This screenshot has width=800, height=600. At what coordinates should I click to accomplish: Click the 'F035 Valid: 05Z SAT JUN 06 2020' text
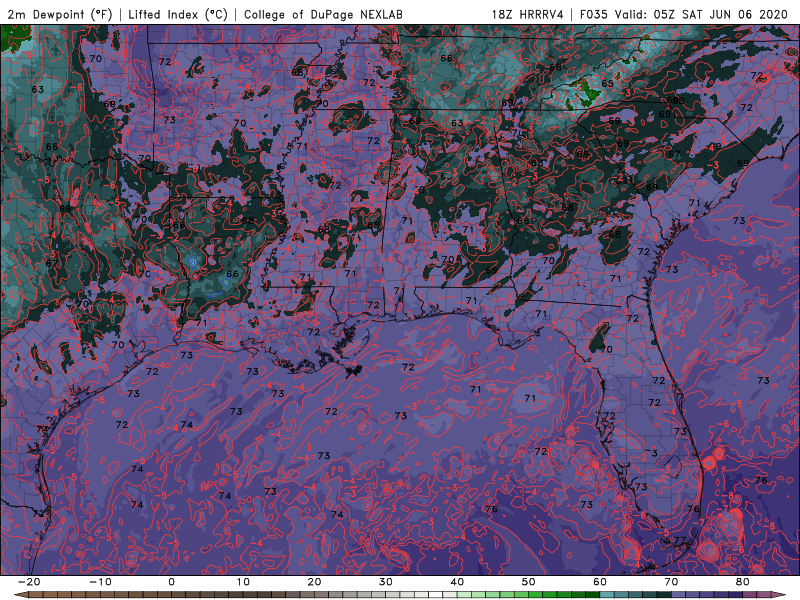[684, 14]
